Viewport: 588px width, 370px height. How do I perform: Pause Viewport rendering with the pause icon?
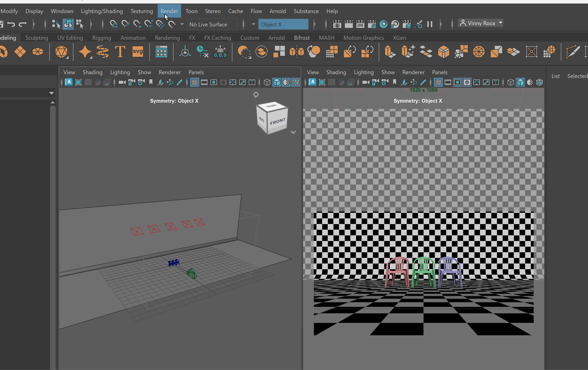click(x=430, y=24)
